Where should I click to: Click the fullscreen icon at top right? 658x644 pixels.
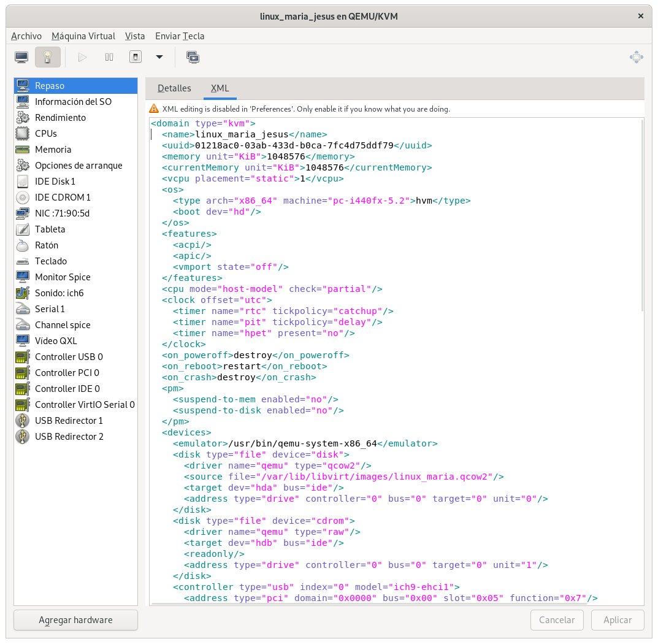637,57
